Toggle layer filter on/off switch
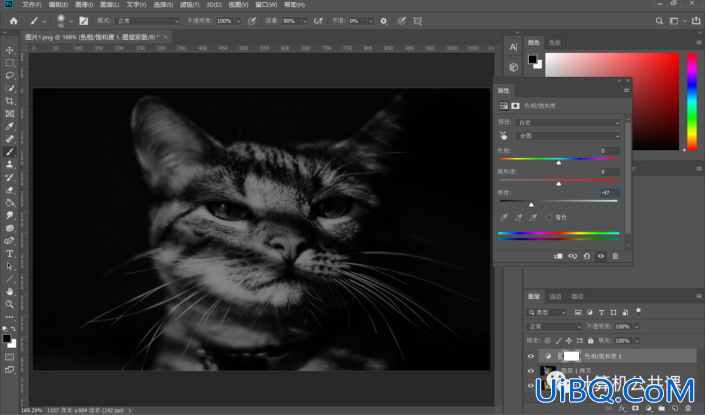This screenshot has width=705, height=415. 638,311
